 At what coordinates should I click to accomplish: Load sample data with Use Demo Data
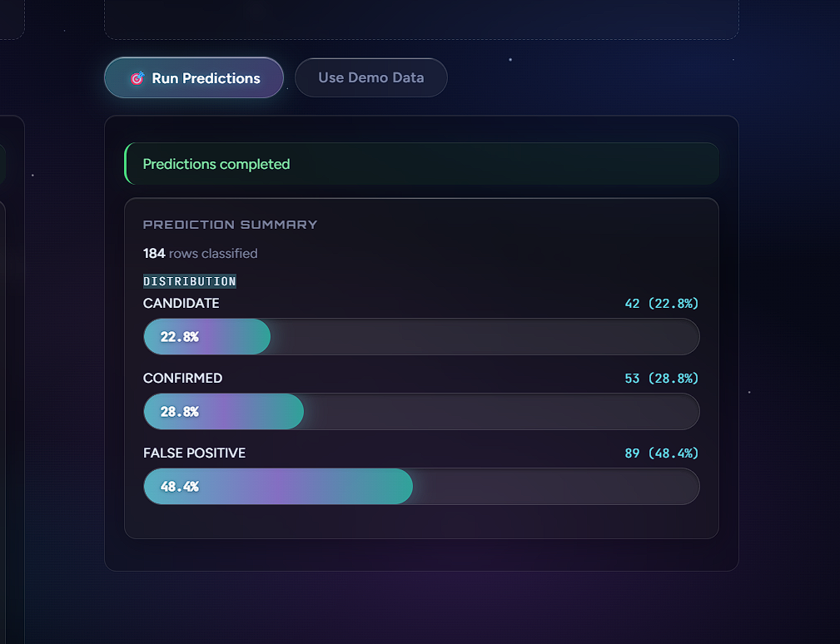pyautogui.click(x=370, y=78)
